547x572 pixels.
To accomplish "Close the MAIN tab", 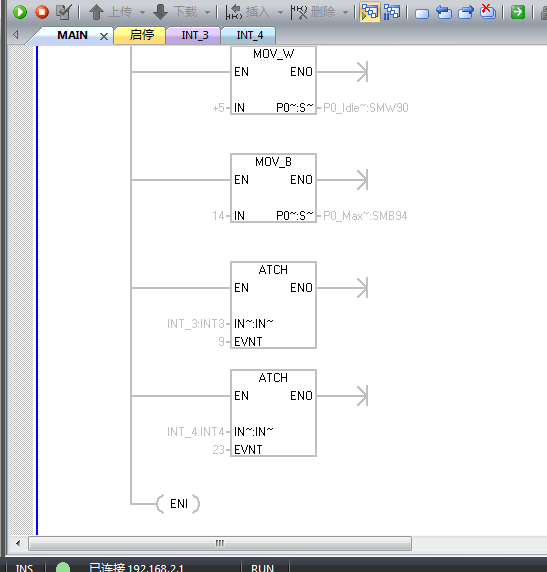I will click(104, 36).
